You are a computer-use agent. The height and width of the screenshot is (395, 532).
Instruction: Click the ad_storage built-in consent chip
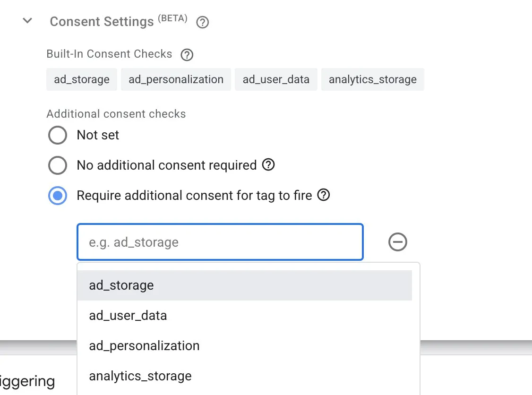coord(82,79)
